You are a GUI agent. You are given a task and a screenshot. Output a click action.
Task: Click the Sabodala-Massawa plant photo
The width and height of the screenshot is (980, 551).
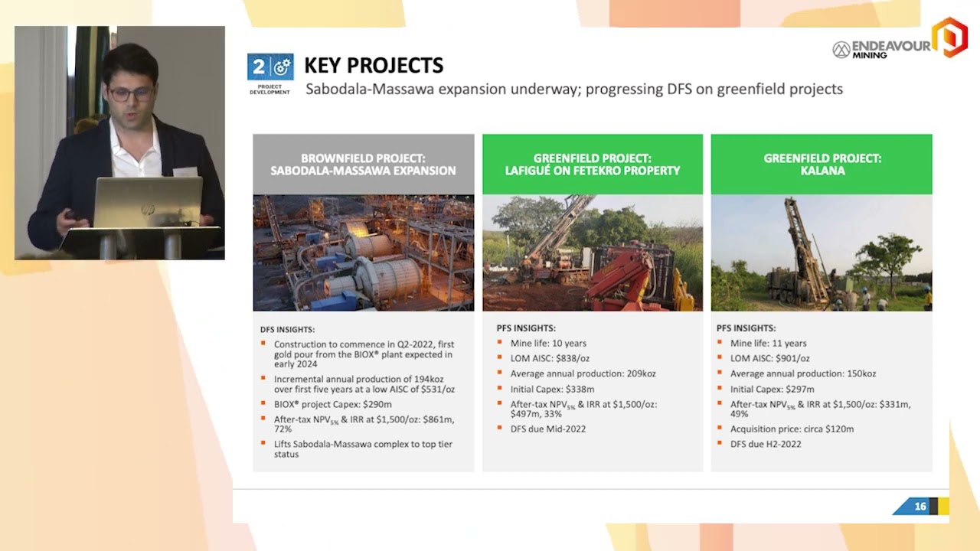tap(364, 253)
